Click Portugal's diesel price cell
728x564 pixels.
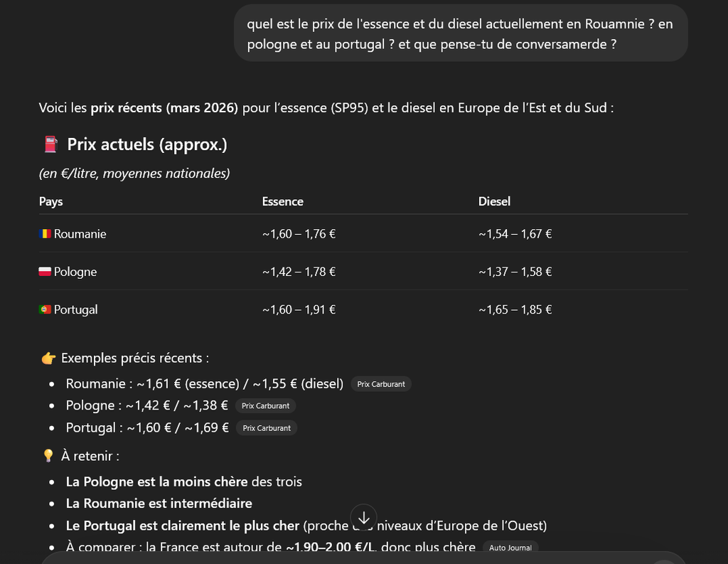click(x=515, y=309)
